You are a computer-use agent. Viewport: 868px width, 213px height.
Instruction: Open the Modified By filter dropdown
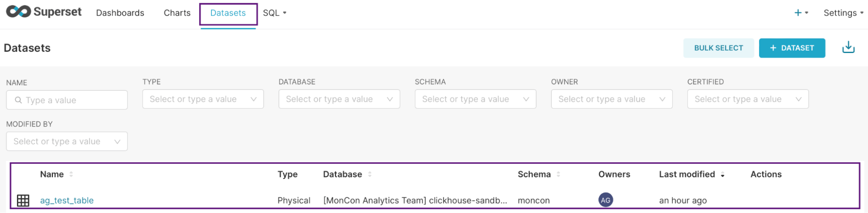coord(67,141)
